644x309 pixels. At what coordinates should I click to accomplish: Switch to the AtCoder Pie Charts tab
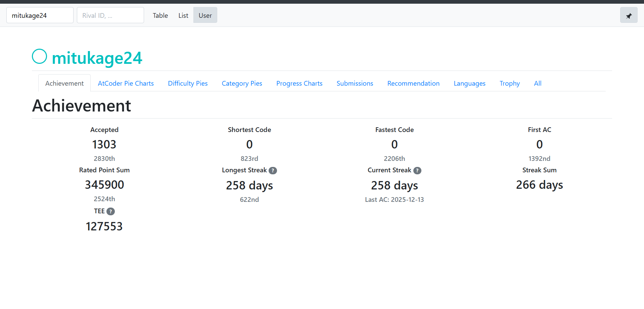point(126,83)
